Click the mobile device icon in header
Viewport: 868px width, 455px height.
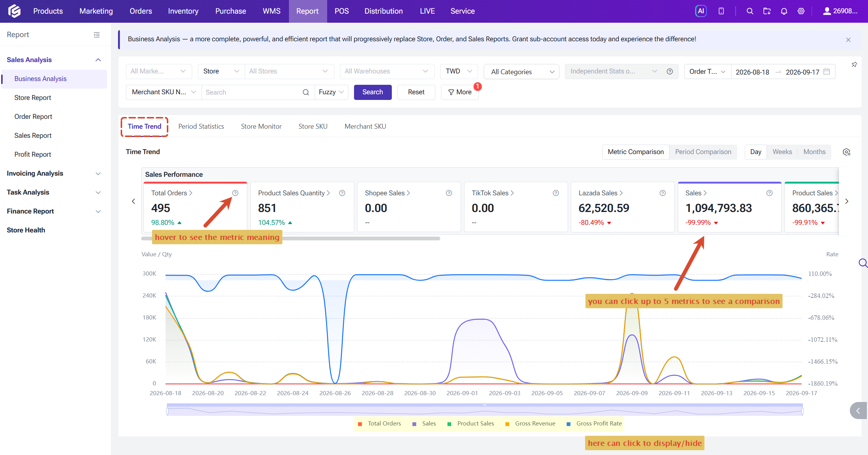721,11
